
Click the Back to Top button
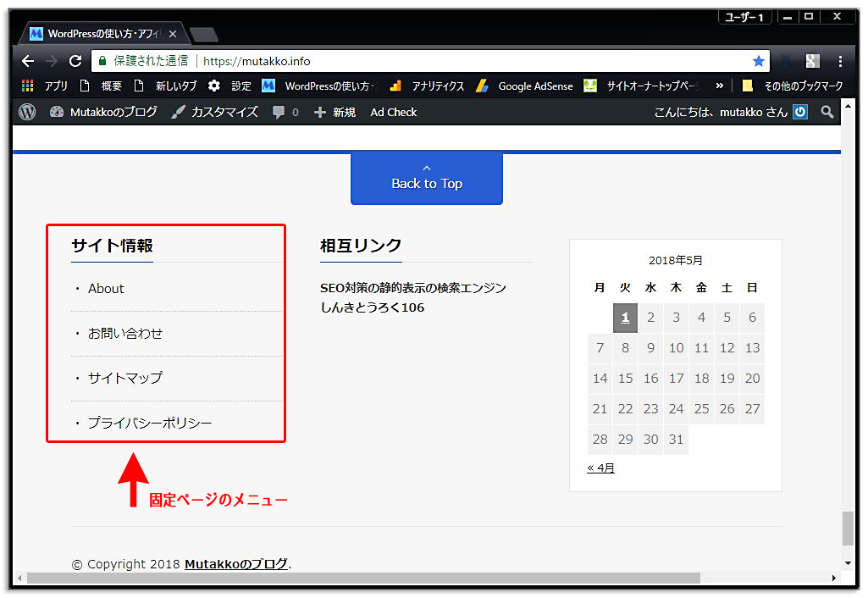click(x=426, y=178)
